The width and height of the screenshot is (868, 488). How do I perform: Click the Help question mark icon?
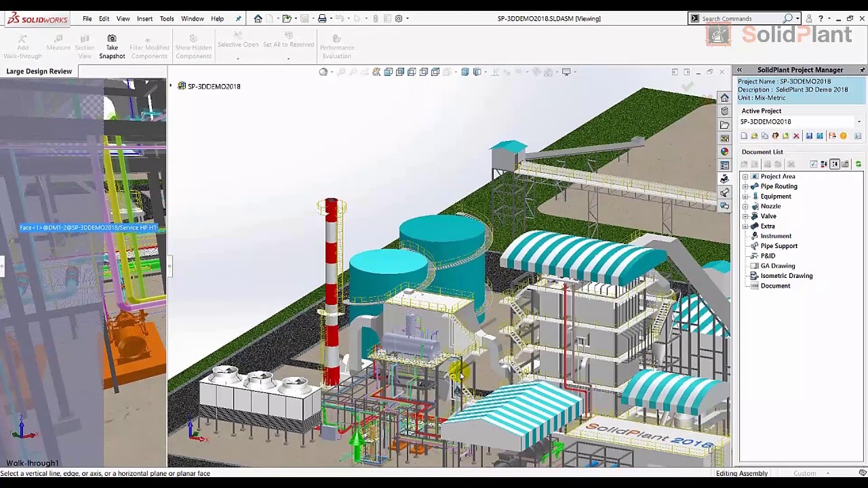tap(821, 18)
